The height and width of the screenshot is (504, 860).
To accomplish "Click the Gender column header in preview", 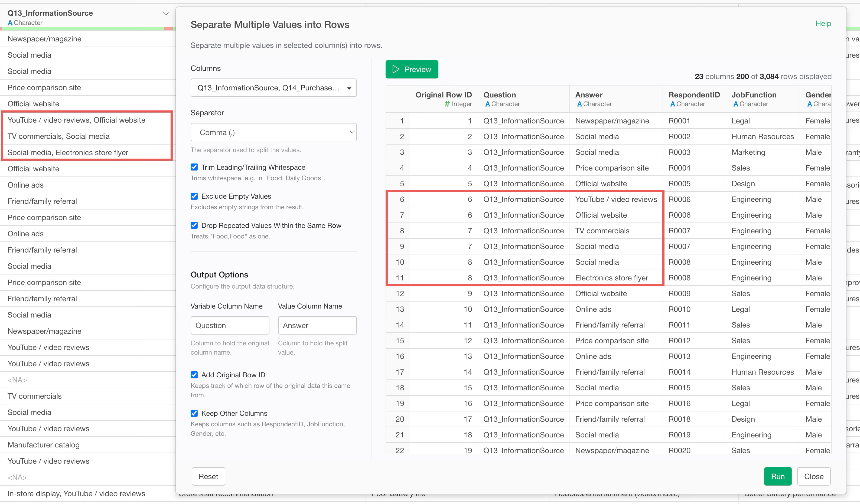I will click(x=816, y=99).
